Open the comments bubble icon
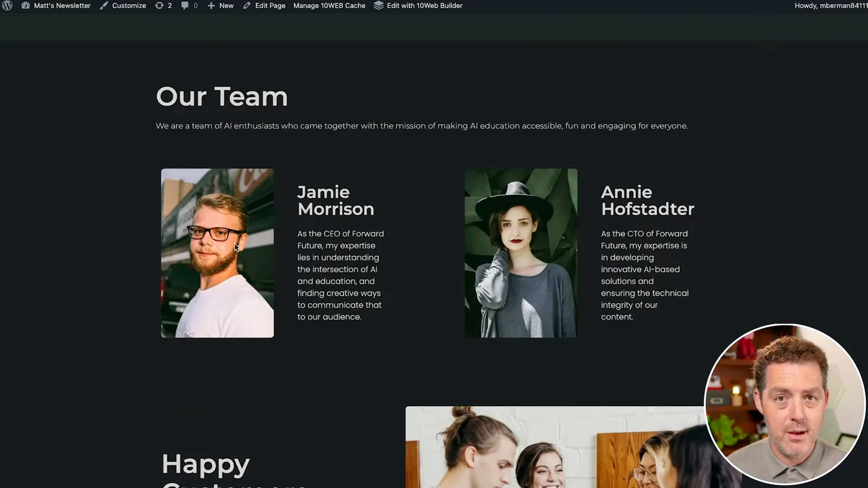The image size is (868, 488). click(x=185, y=5)
